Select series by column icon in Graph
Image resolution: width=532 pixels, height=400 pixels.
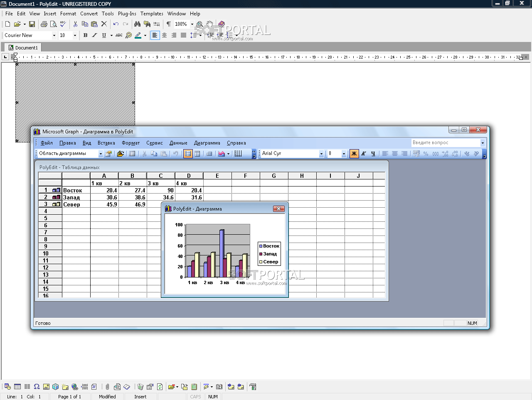tap(197, 154)
